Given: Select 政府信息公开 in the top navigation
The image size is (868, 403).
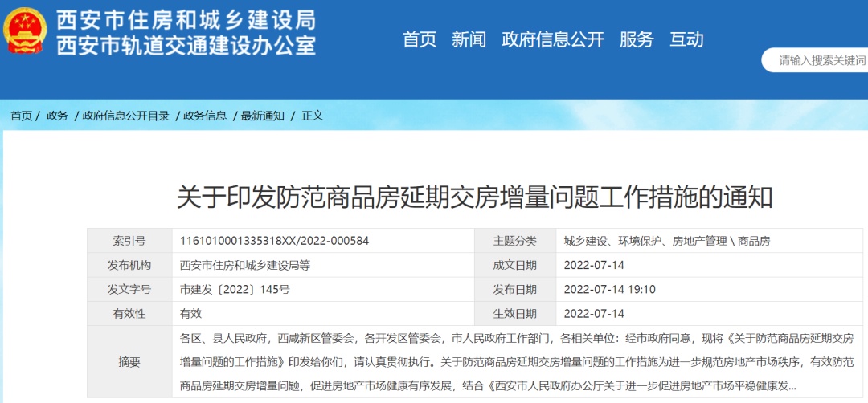Looking at the screenshot, I should [552, 39].
